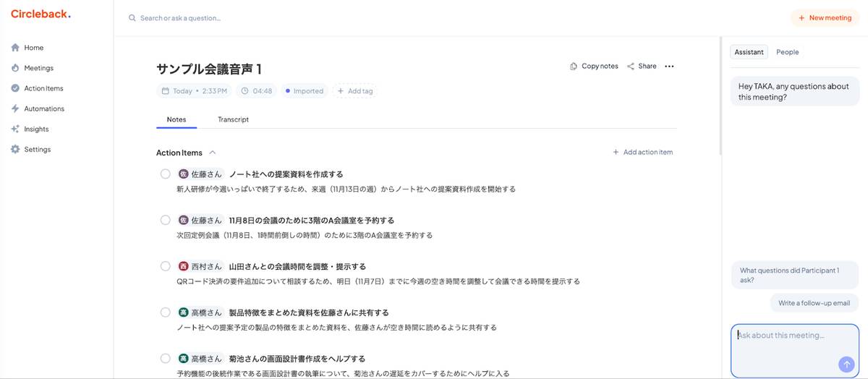
Task: Collapse the Action Items section chevron
Action: pyautogui.click(x=212, y=153)
